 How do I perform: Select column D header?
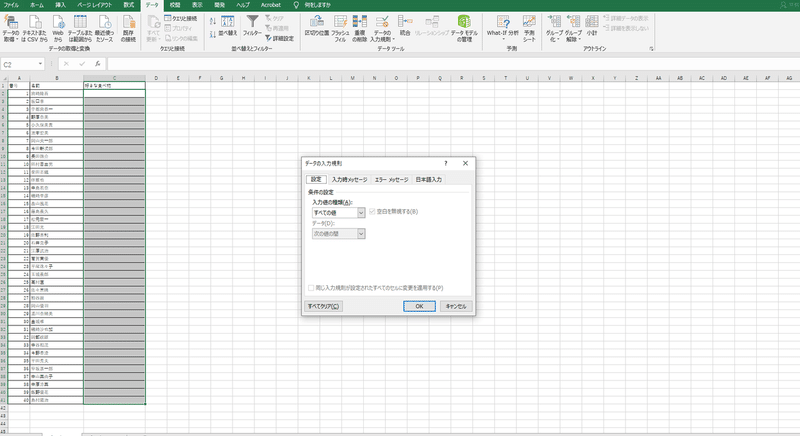point(156,78)
